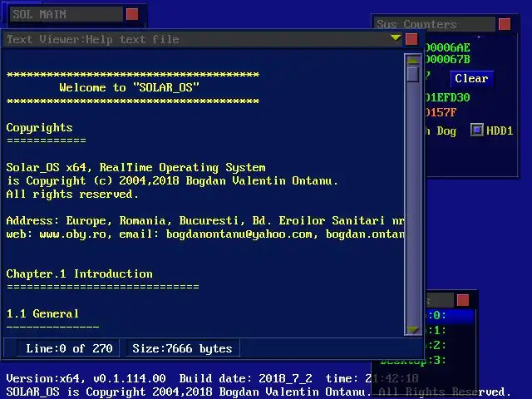This screenshot has width=532, height=399.
Task: Click the green counter value ending 06AE
Action: [x=448, y=47]
